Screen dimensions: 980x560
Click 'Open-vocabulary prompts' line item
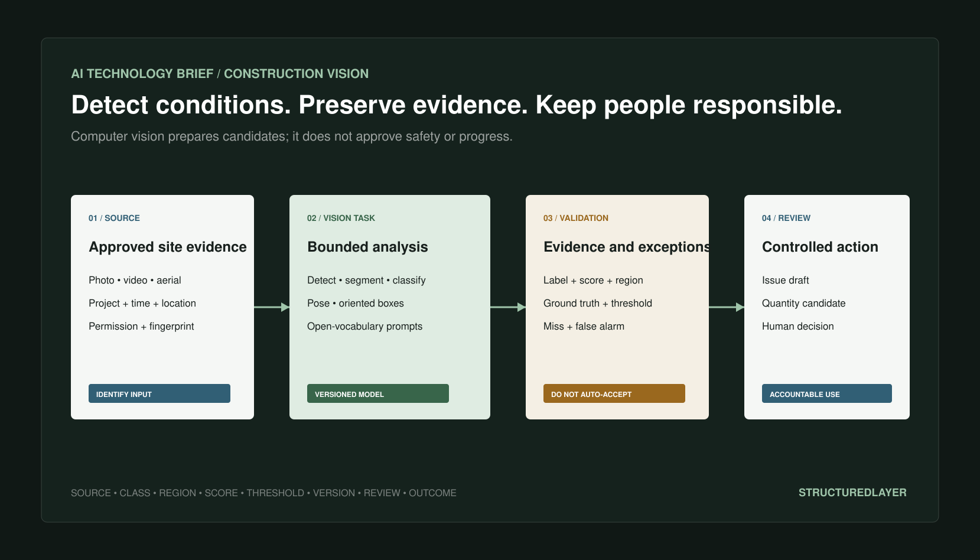point(364,326)
